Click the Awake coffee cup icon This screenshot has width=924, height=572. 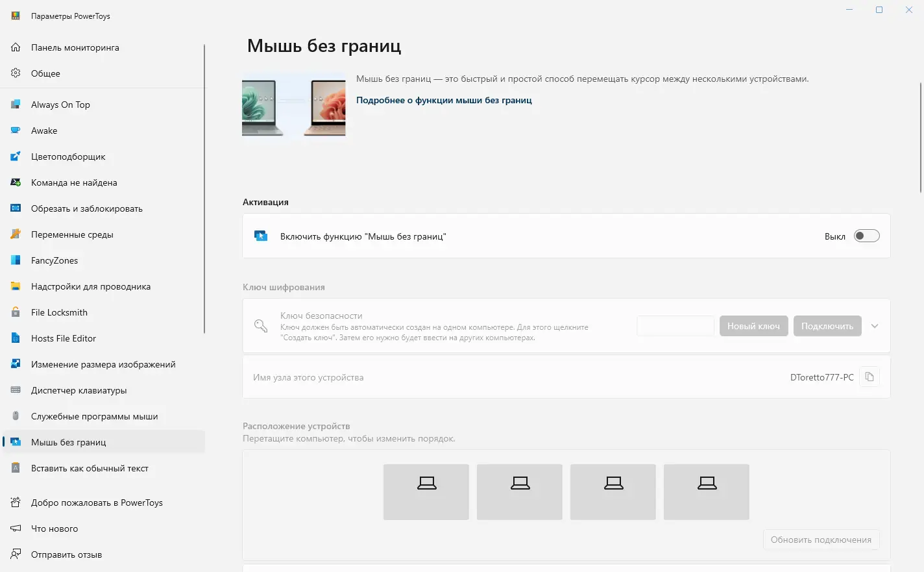(x=16, y=131)
